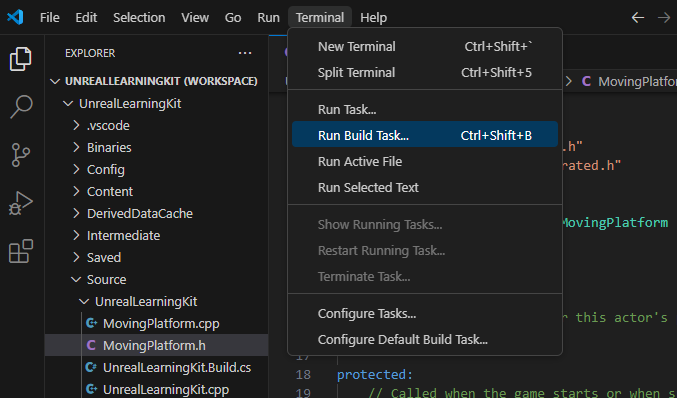Open the Go menu

tap(233, 18)
